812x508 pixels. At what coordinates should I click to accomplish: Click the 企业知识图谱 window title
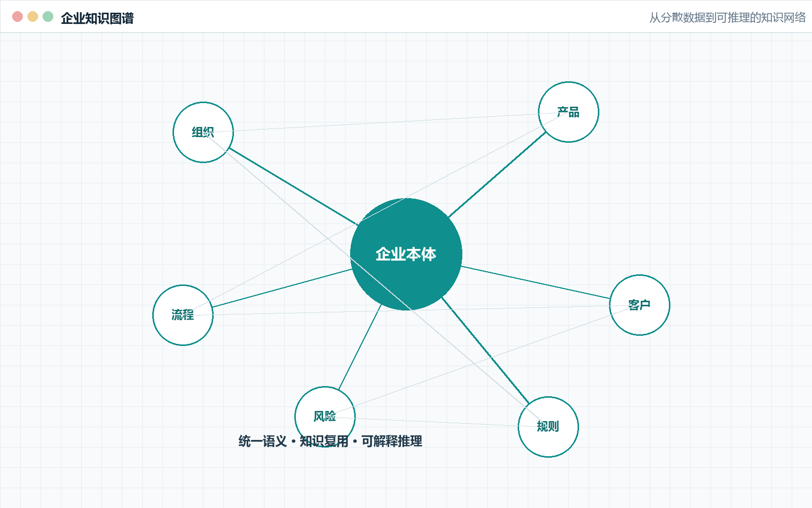pos(97,18)
